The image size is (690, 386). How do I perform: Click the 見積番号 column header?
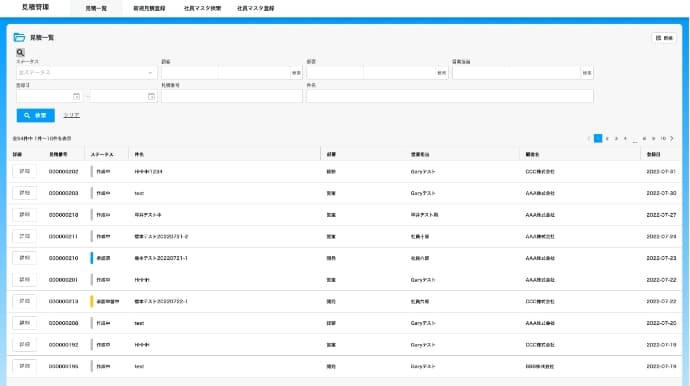[58, 154]
